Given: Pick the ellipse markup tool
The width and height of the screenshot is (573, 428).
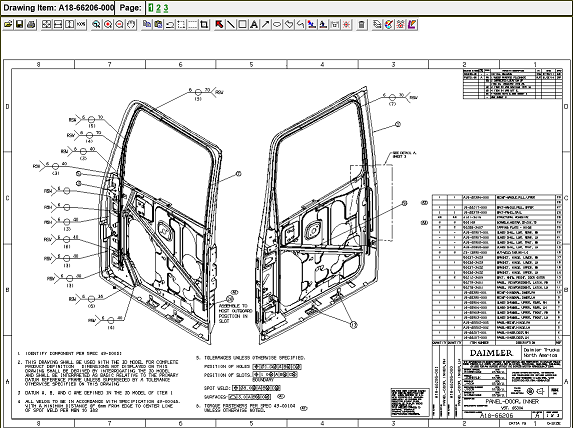Looking at the screenshot, I should (x=277, y=24).
